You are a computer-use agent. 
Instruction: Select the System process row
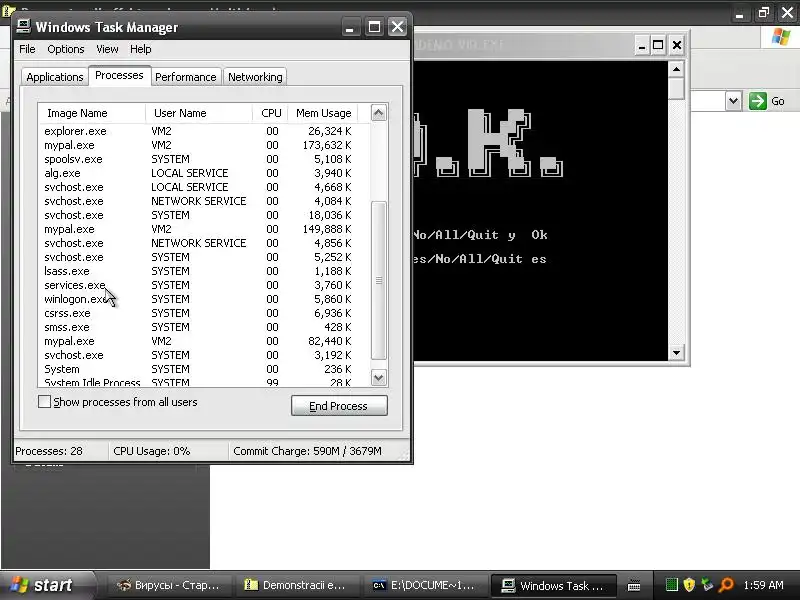point(198,369)
